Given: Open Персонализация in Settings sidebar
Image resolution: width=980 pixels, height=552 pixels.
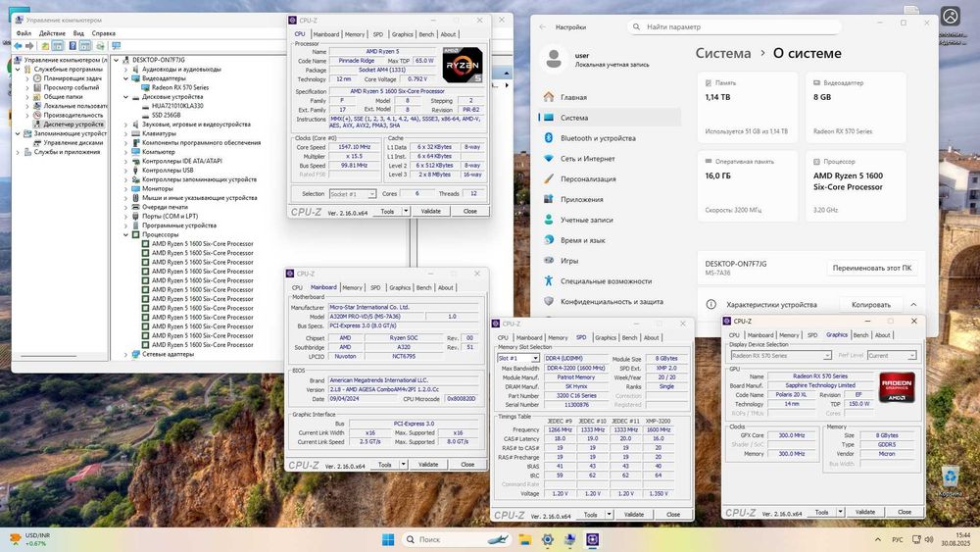Looking at the screenshot, I should click(x=588, y=178).
